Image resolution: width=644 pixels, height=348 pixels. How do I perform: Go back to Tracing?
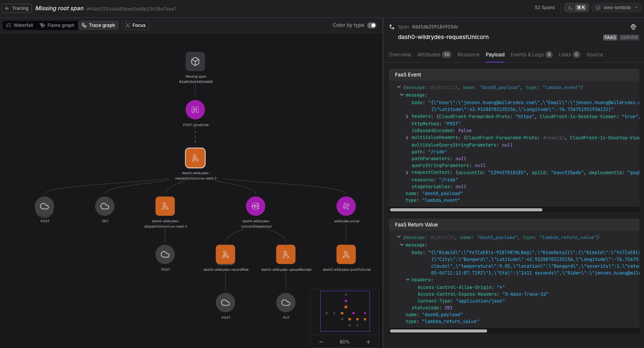(17, 8)
